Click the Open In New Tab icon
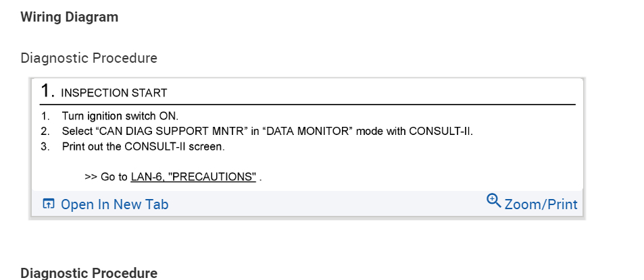Screen dimensions: 644x280 point(48,204)
